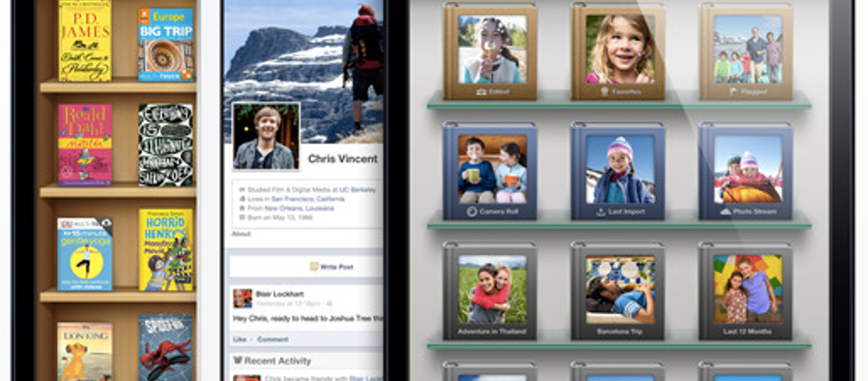This screenshot has width=868, height=381.
Task: Open the gentle yoga book
Action: [85, 254]
